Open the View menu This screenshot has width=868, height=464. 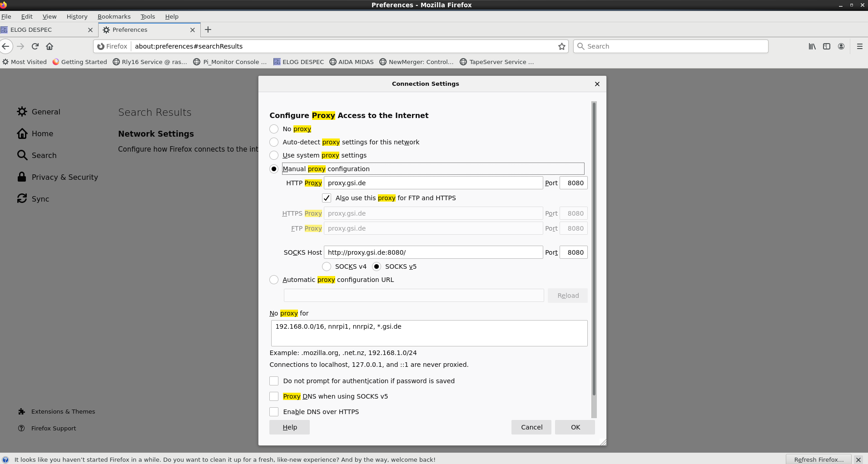[x=50, y=17]
